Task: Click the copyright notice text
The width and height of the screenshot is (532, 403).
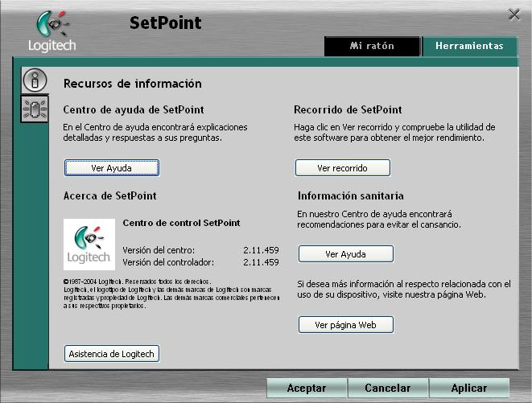Action: point(171,294)
